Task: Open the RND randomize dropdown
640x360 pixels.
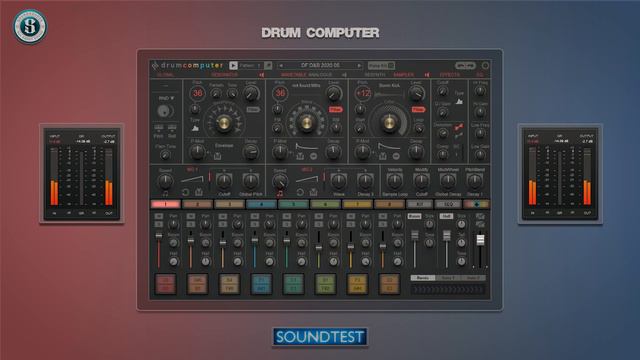Action: tap(167, 98)
